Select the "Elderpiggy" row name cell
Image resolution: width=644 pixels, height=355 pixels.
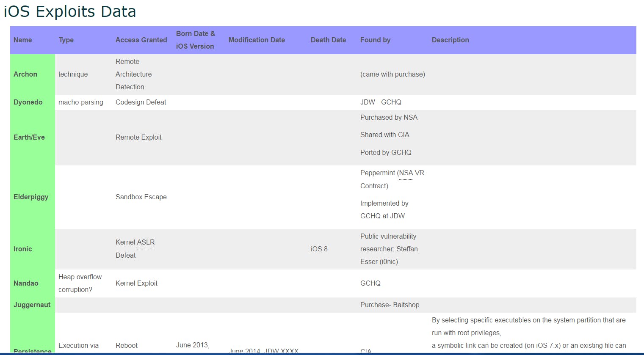[x=31, y=197]
